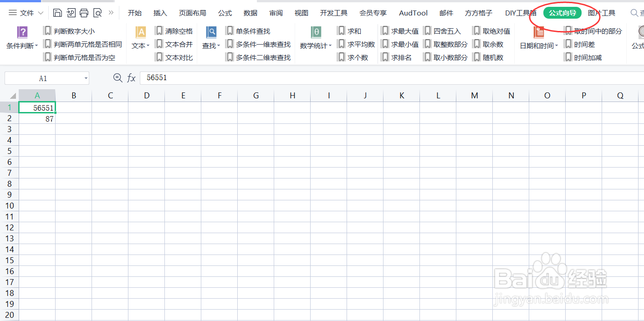Click 判断两单元格是否相同
The height and width of the screenshot is (321, 644).
click(83, 44)
